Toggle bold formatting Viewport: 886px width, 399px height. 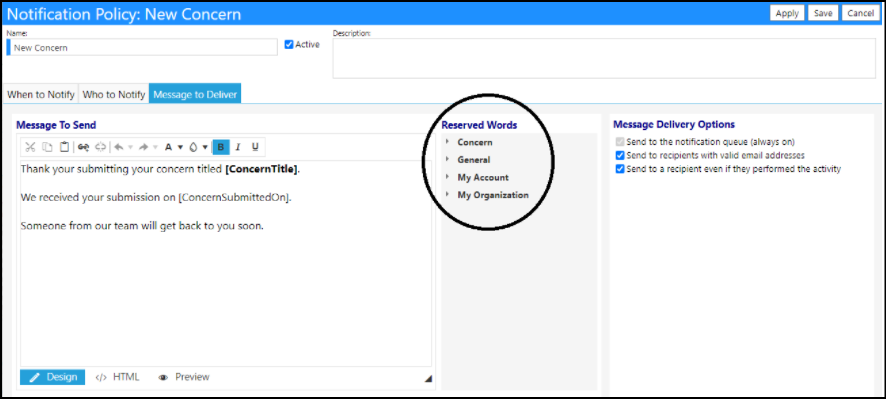(221, 147)
